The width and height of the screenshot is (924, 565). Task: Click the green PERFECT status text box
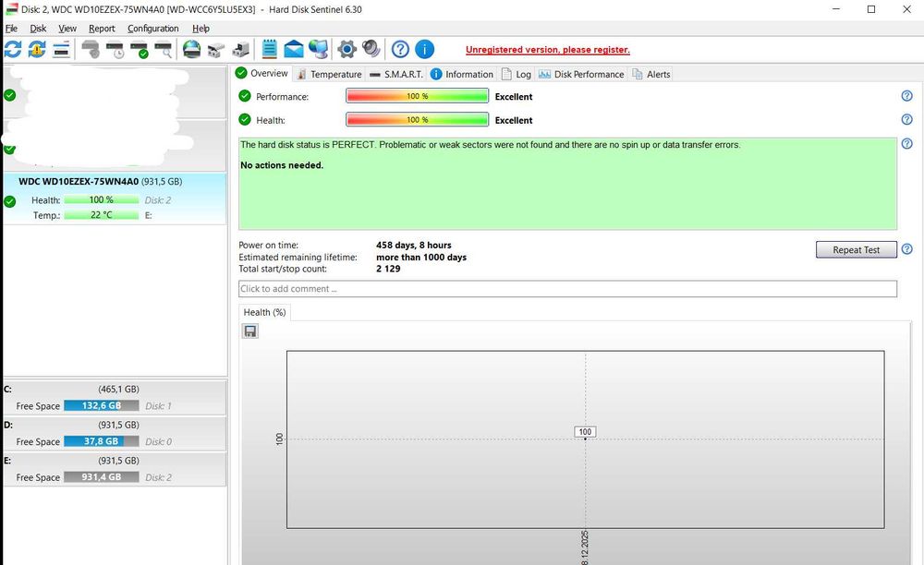[567, 184]
